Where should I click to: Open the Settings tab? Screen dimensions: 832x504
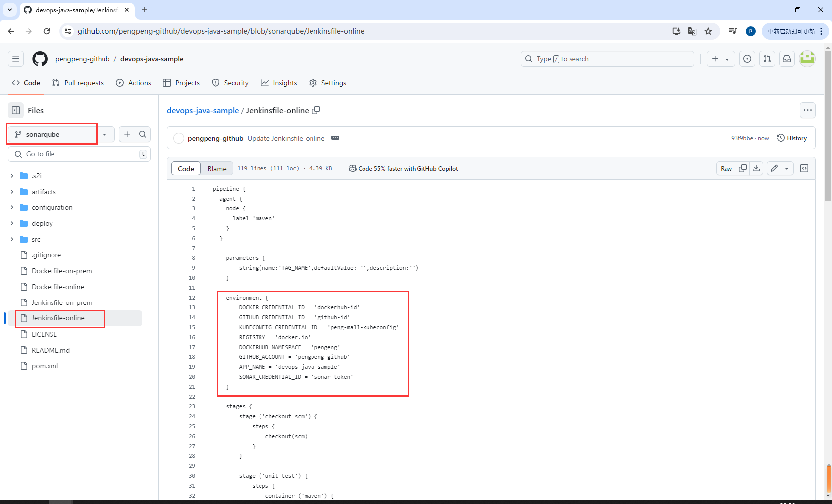click(x=328, y=83)
